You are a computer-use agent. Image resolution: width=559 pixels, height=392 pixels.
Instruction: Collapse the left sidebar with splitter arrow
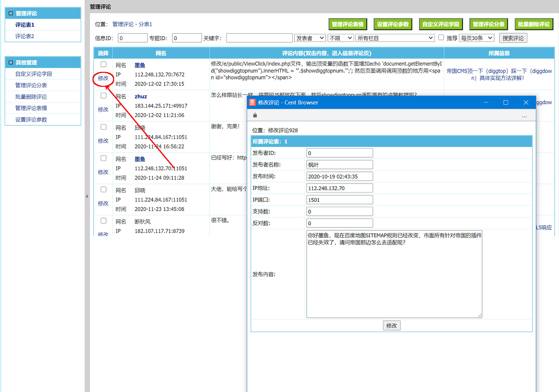tap(87, 196)
